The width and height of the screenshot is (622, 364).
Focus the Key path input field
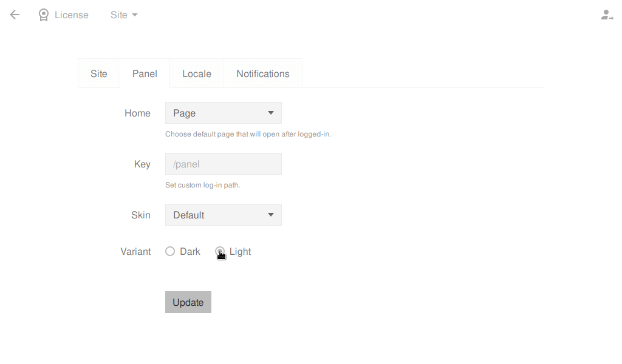click(224, 164)
